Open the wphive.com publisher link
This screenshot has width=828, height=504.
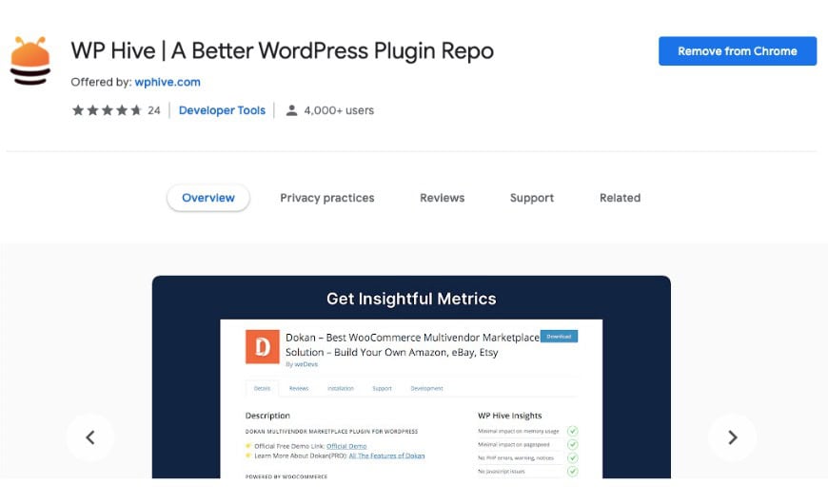pos(168,82)
